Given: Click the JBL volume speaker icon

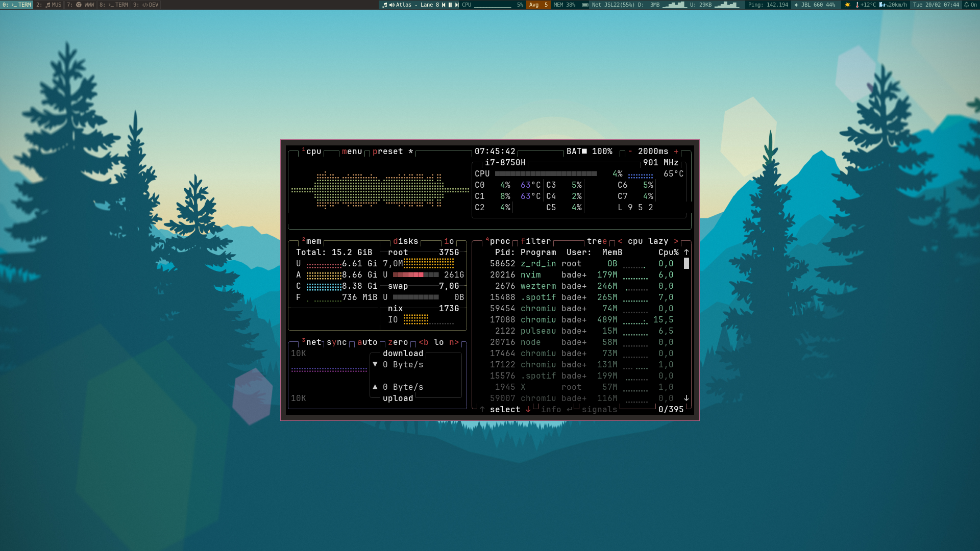Looking at the screenshot, I should pos(796,5).
